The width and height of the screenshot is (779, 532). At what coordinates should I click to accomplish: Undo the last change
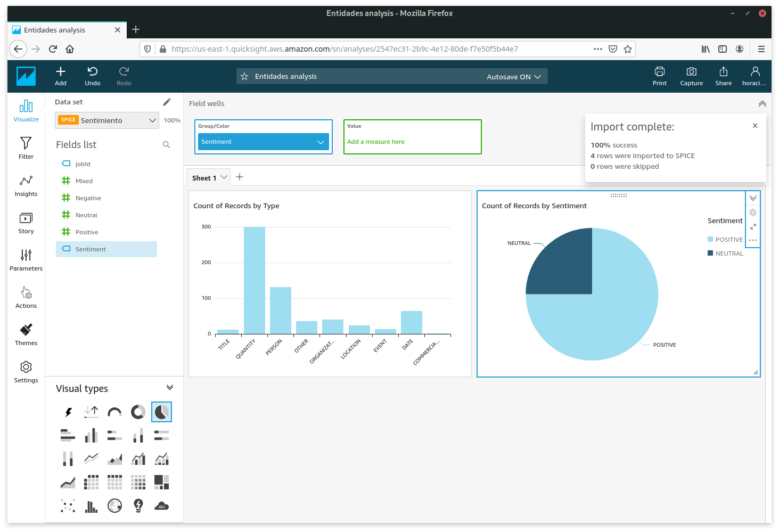click(93, 76)
